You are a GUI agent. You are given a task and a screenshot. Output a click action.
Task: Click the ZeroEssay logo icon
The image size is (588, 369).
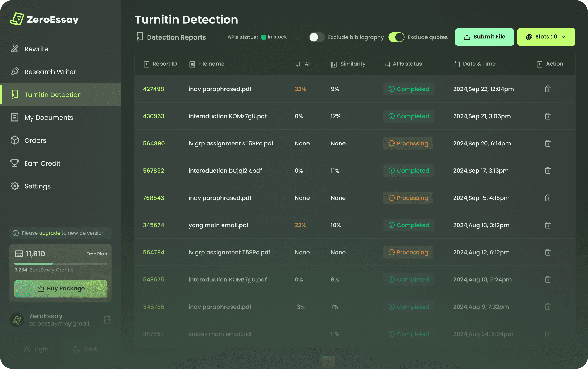17,19
